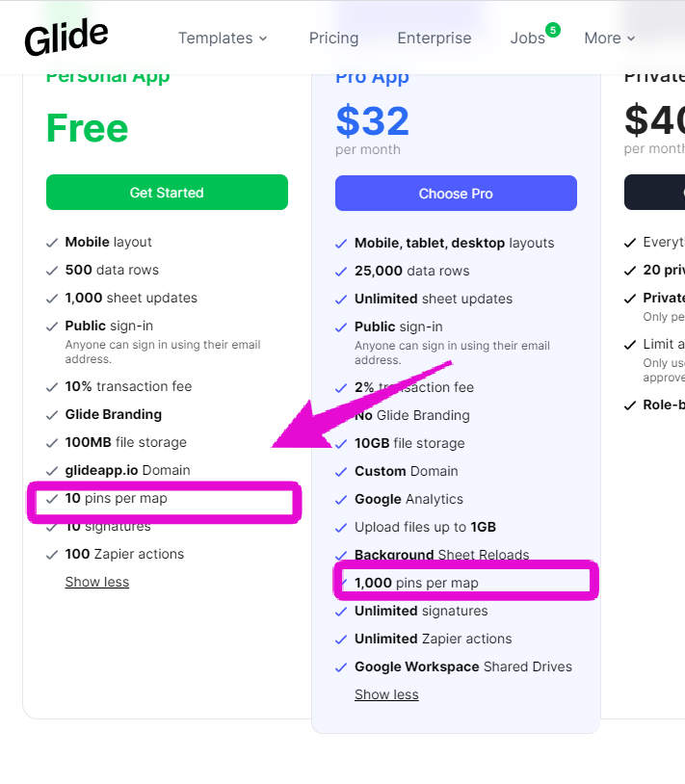685x784 pixels.
Task: Click the green Jobs count badge
Action: coord(552,30)
